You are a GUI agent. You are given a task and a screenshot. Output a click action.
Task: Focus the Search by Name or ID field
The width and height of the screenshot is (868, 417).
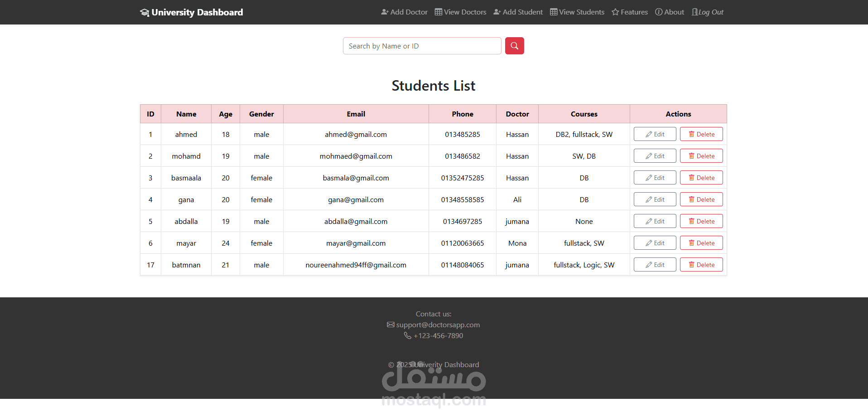(422, 46)
